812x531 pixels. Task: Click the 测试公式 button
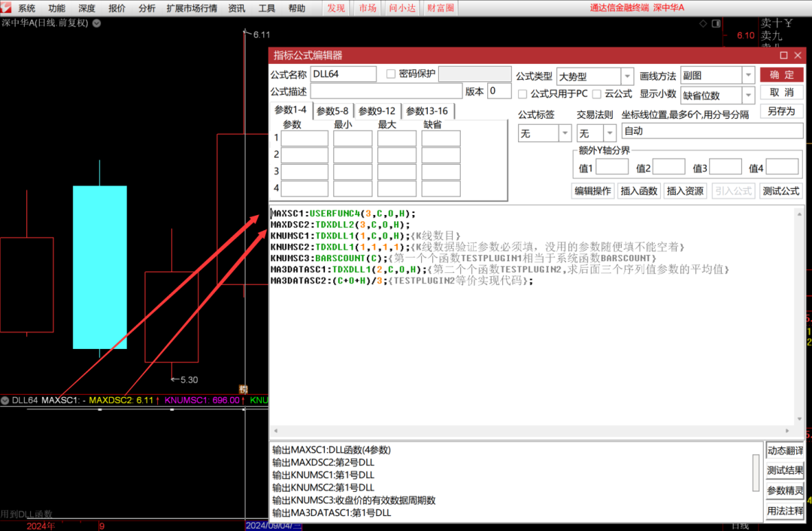(781, 190)
